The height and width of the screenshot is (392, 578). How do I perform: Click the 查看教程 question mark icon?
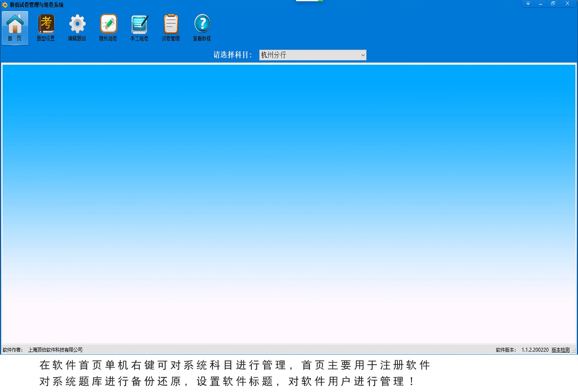click(x=202, y=28)
